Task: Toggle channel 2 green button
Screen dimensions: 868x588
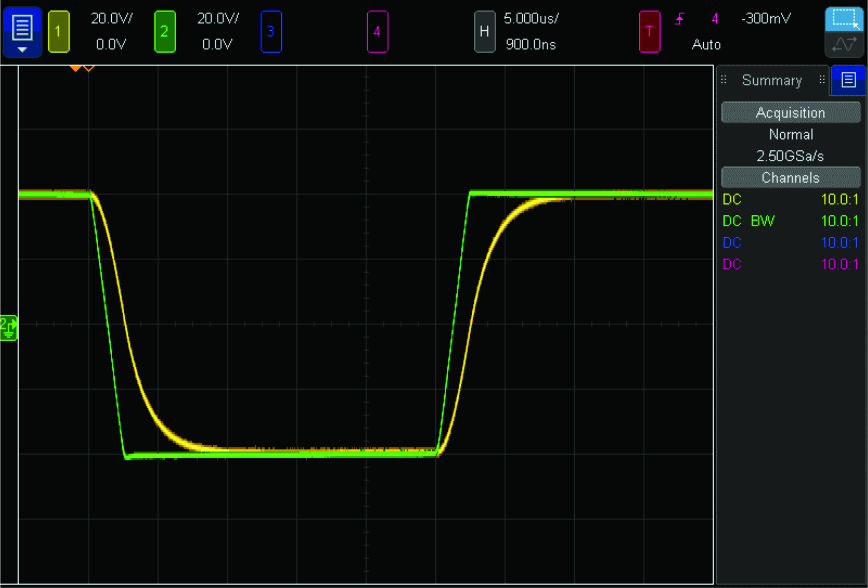Action: click(165, 32)
